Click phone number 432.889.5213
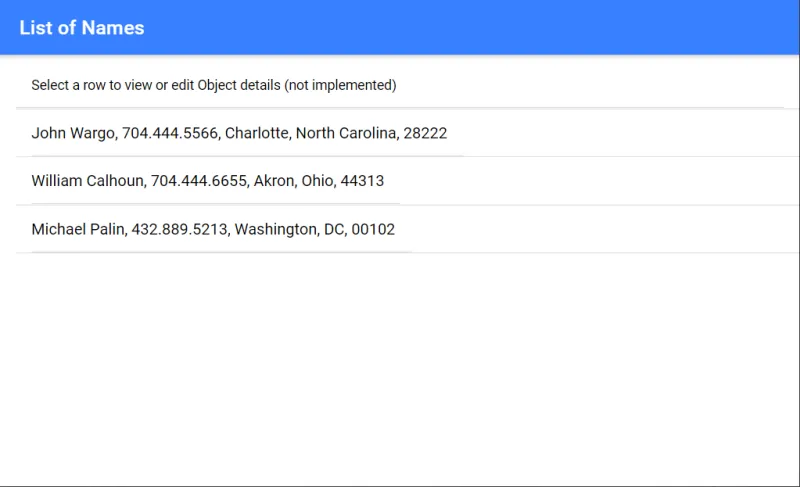 coord(181,229)
